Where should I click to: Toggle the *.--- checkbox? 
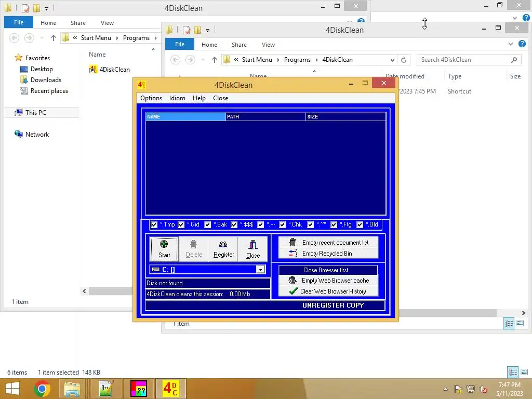click(x=261, y=224)
